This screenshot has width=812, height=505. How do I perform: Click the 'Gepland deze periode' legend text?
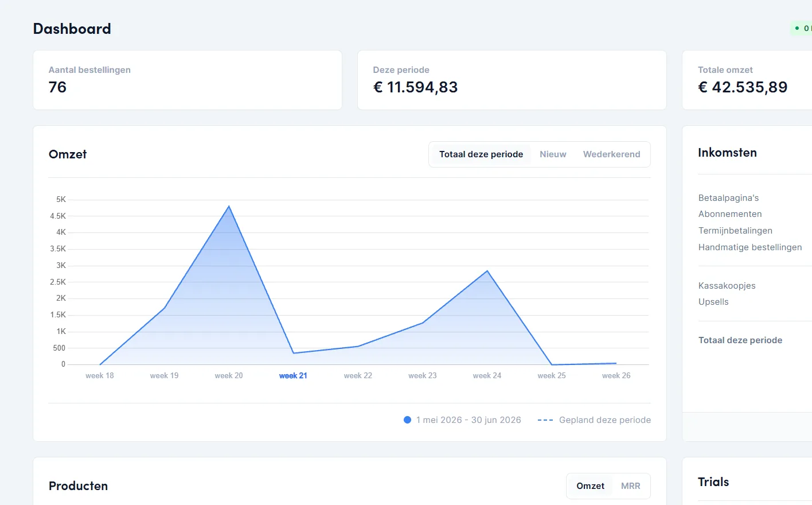pyautogui.click(x=605, y=420)
